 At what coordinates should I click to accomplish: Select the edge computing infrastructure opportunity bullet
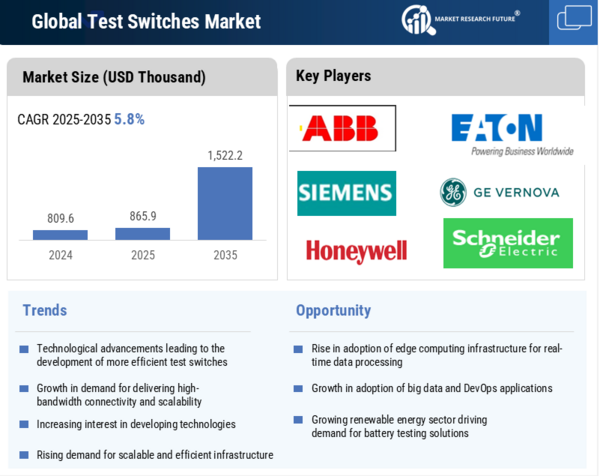tap(436, 355)
